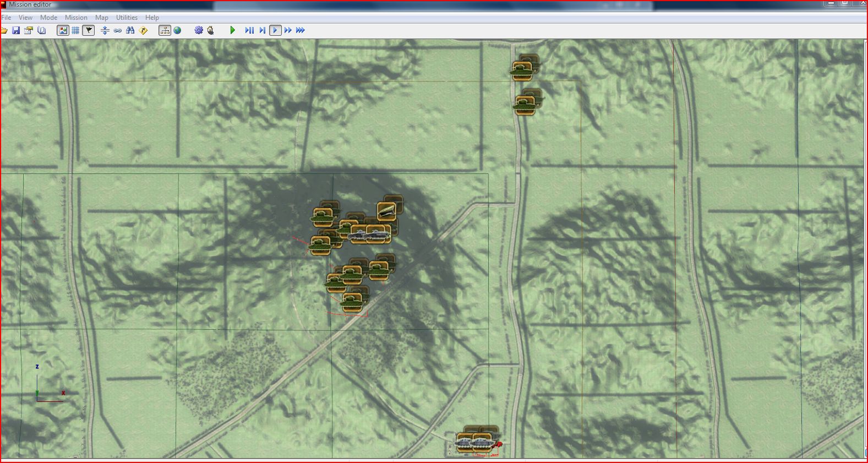Image resolution: width=868 pixels, height=463 pixels.
Task: Toggle the flag markers icon
Action: pyautogui.click(x=89, y=30)
